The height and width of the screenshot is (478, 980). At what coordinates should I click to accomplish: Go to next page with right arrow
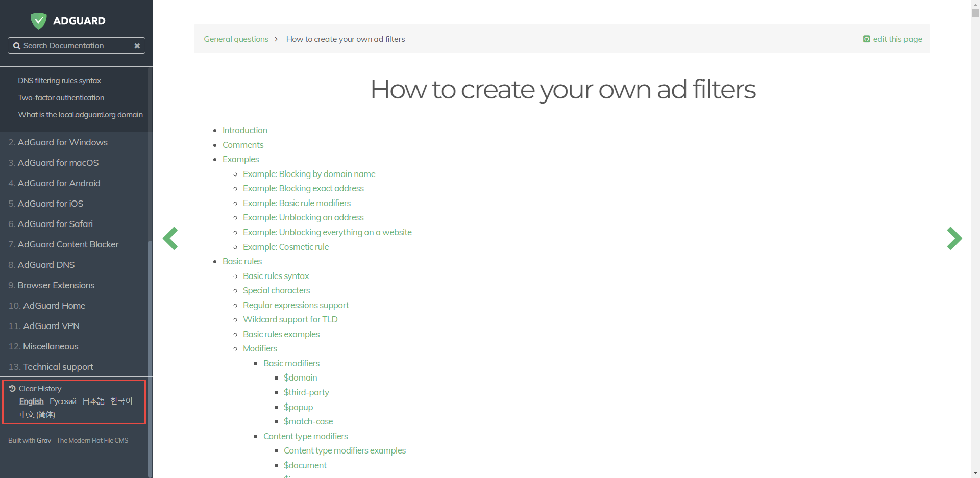click(x=954, y=238)
